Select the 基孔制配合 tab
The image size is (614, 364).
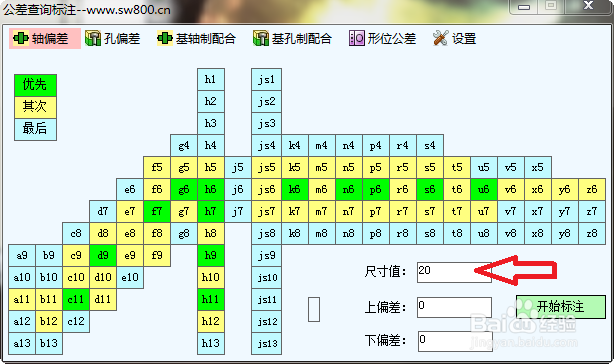coord(292,38)
